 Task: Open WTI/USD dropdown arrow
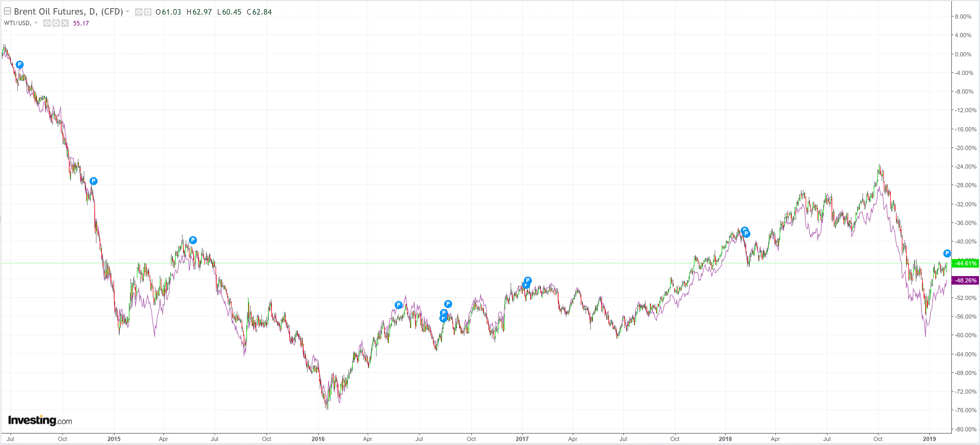[36, 23]
